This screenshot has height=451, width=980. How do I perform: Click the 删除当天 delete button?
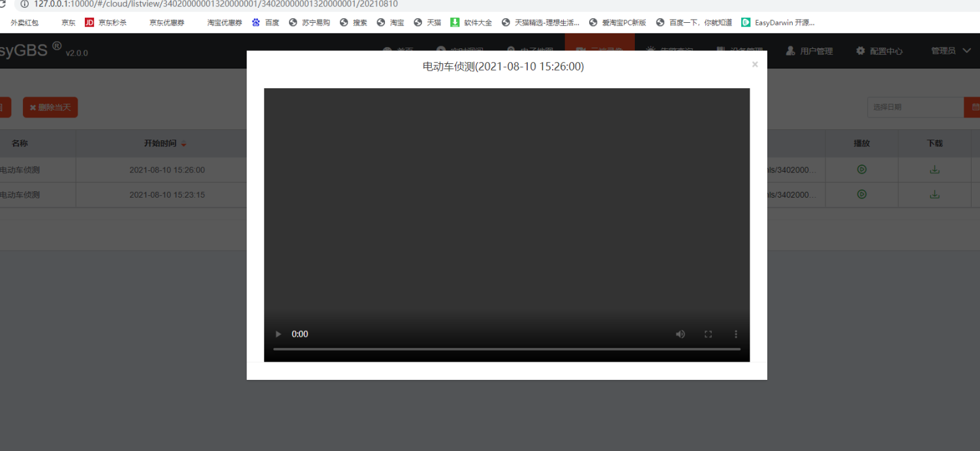pyautogui.click(x=50, y=108)
